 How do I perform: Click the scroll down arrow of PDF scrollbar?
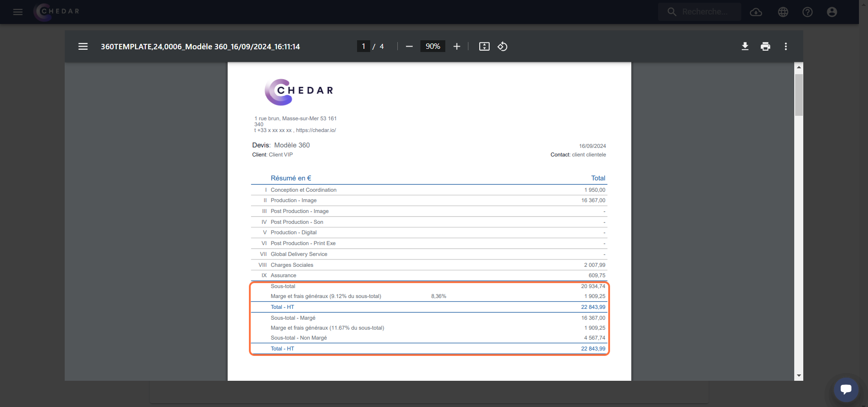point(799,375)
